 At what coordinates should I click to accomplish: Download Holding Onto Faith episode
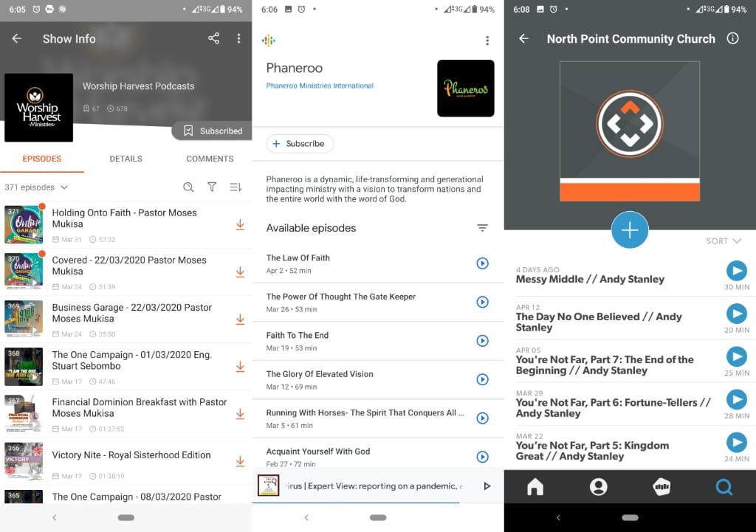coord(240,224)
